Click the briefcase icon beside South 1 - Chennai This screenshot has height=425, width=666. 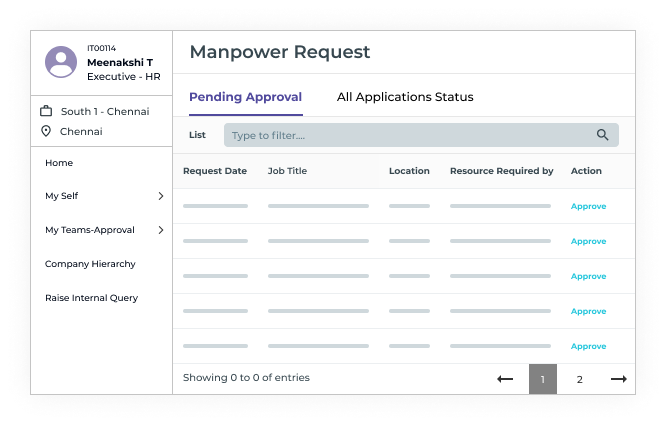[x=46, y=111]
